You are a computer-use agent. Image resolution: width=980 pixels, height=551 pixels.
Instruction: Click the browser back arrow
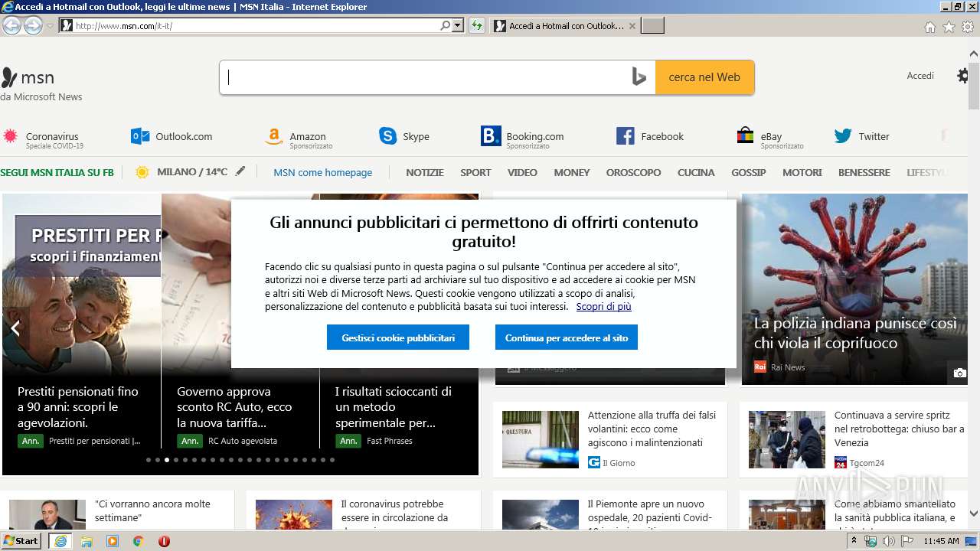coord(11,25)
